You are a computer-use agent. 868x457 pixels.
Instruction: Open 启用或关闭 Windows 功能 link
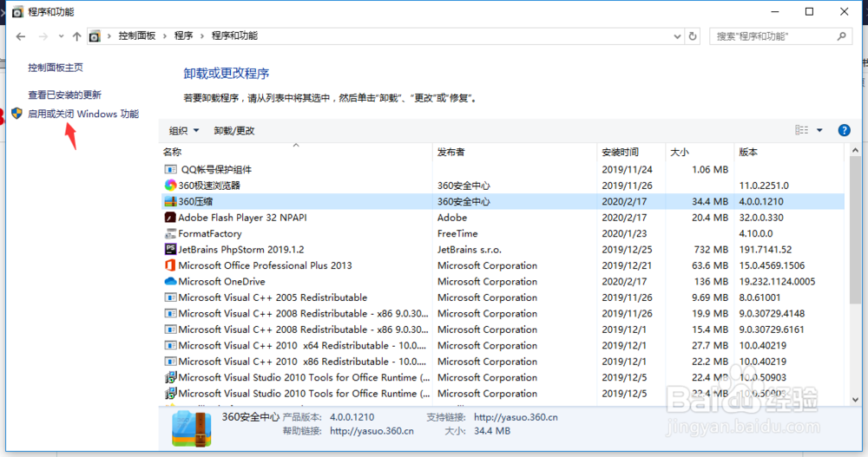point(83,114)
